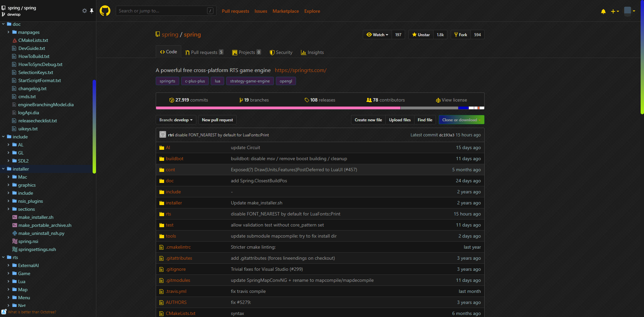Click the contributors people icon
The height and width of the screenshot is (317, 644).
[x=370, y=100]
